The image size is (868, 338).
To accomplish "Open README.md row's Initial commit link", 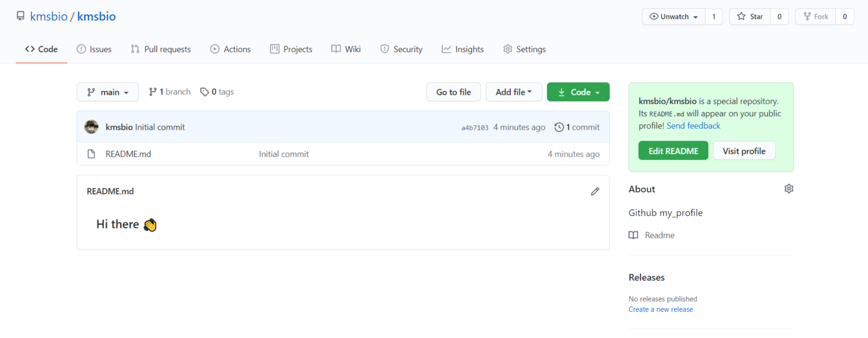I will (x=284, y=154).
